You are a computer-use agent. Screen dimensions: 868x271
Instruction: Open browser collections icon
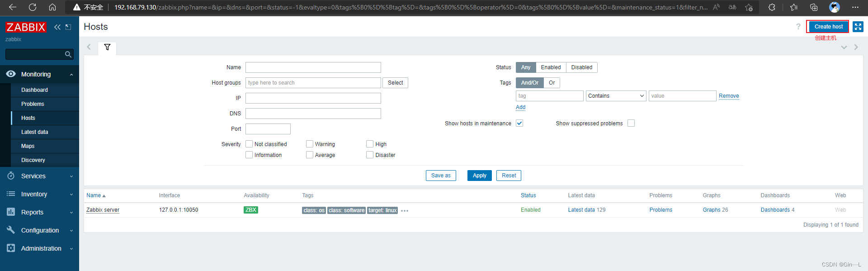coord(814,7)
